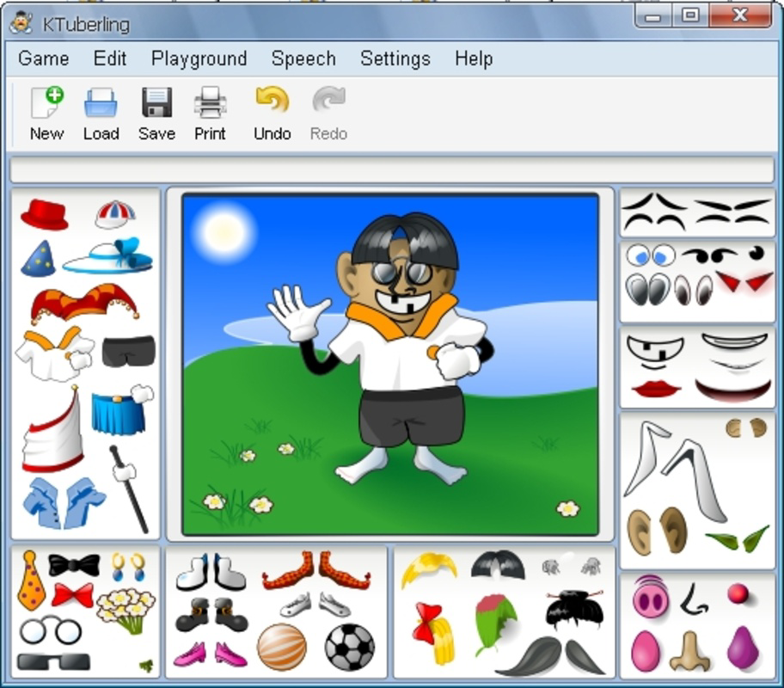Pick the black cane with white glove
The height and width of the screenshot is (688, 784).
129,488
